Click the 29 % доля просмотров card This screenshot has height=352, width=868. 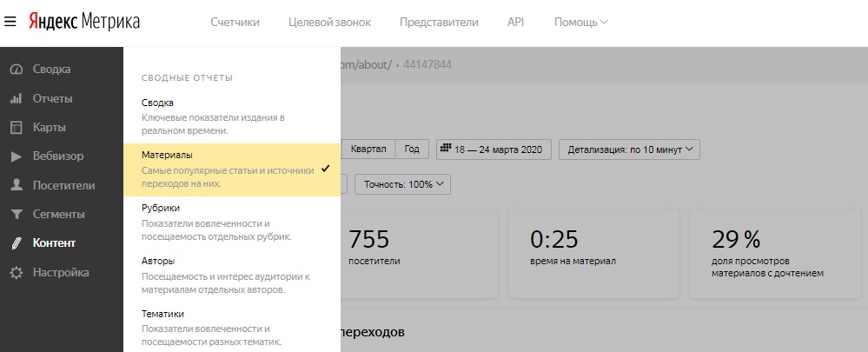click(x=775, y=254)
